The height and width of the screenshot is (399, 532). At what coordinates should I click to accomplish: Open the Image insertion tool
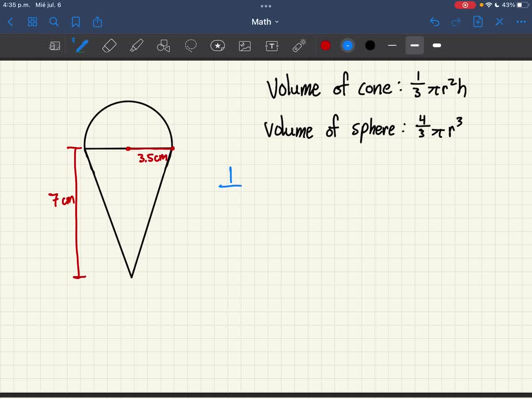[x=244, y=46]
